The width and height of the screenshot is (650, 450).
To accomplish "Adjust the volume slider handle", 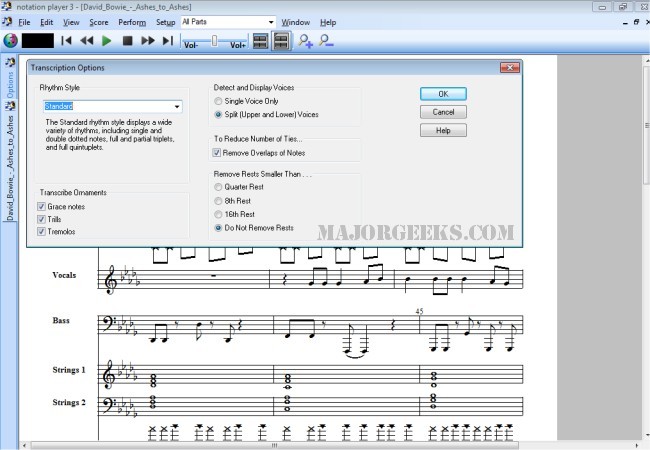I will click(x=214, y=40).
